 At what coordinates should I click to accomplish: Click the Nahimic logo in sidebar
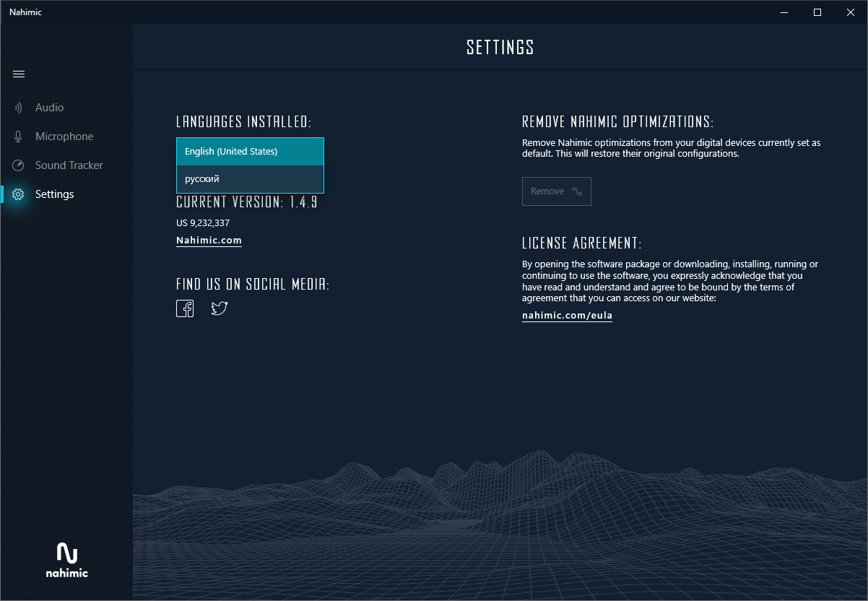66,561
